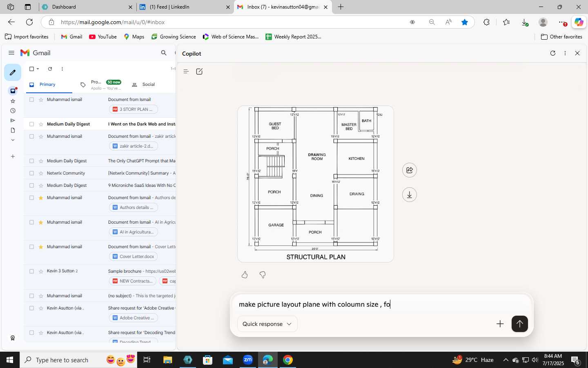Viewport: 588px width, 368px height.
Task: Download the generated structural plan image
Action: (x=410, y=195)
